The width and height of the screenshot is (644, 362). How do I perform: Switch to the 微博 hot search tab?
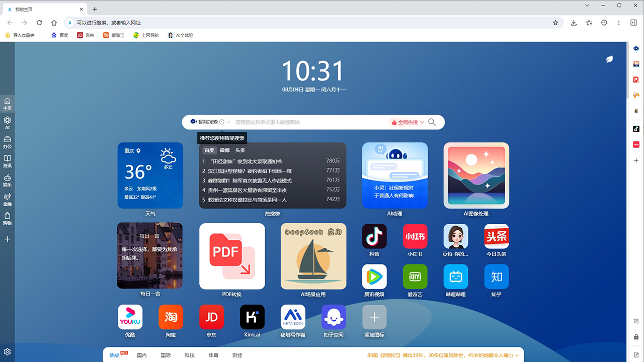(x=224, y=150)
